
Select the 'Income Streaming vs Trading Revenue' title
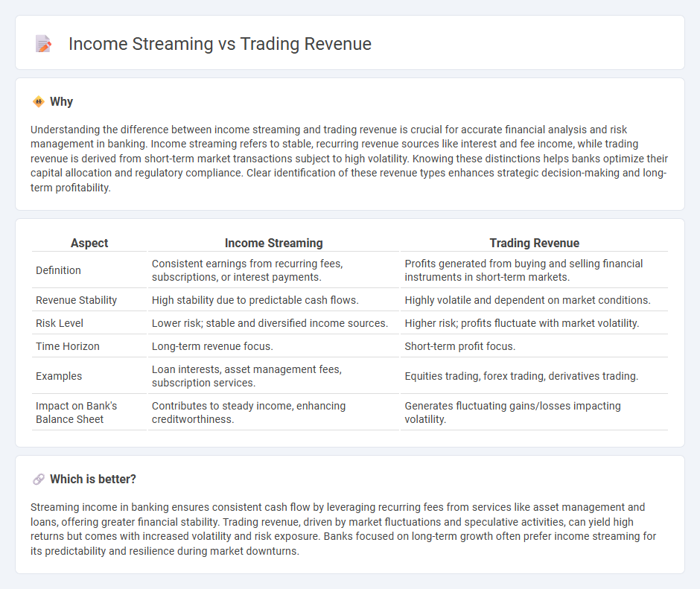pos(220,44)
